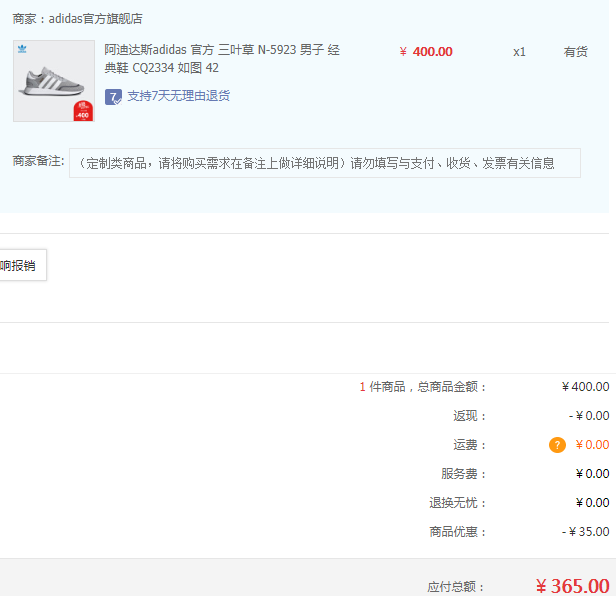
Task: Select the 总商品金额 ¥400.00 amount
Action: tap(585, 387)
